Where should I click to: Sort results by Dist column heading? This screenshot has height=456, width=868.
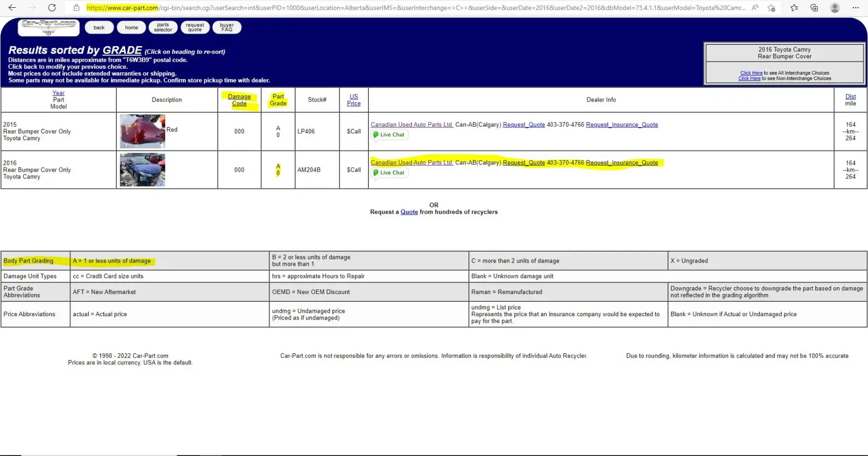click(x=851, y=96)
